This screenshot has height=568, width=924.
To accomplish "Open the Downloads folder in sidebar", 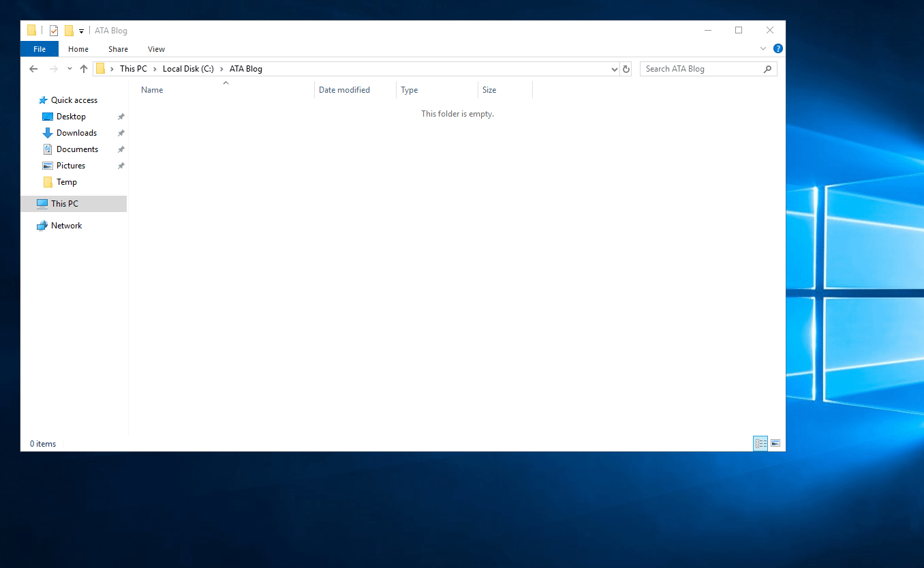I will 76,132.
